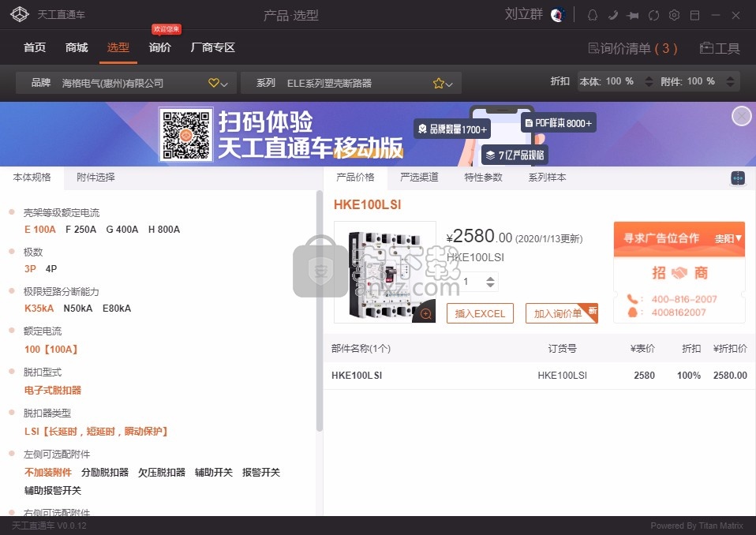This screenshot has height=535, width=756.
Task: Select N50kA breaking capacity
Action: (x=78, y=309)
